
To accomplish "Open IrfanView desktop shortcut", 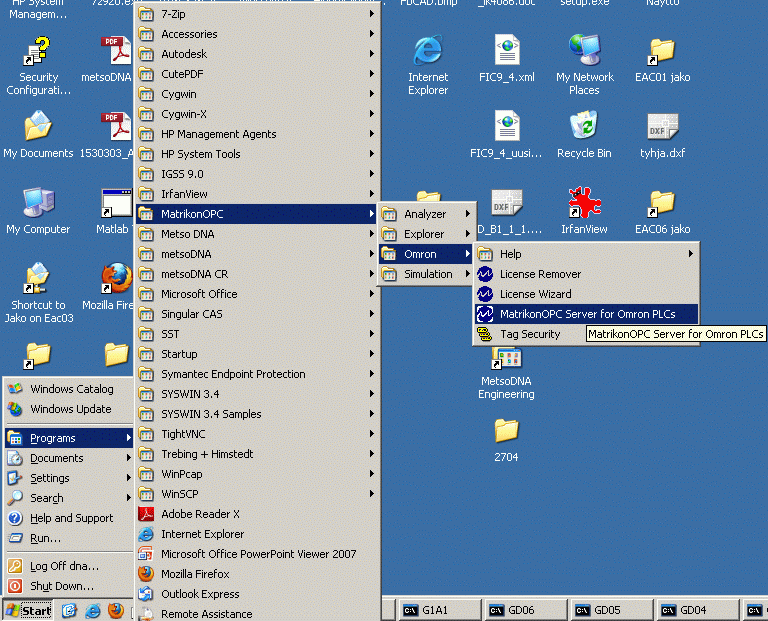I will pyautogui.click(x=584, y=202).
